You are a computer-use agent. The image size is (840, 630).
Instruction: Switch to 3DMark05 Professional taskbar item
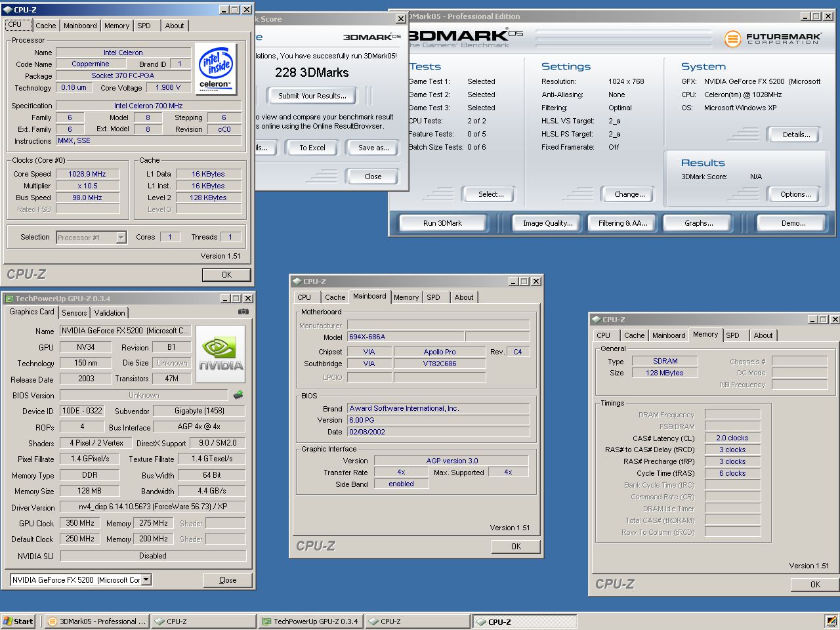[x=97, y=621]
